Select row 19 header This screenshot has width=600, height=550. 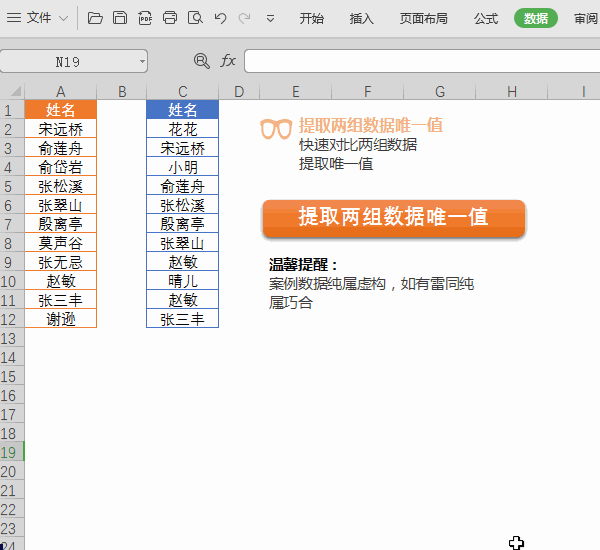[x=11, y=452]
